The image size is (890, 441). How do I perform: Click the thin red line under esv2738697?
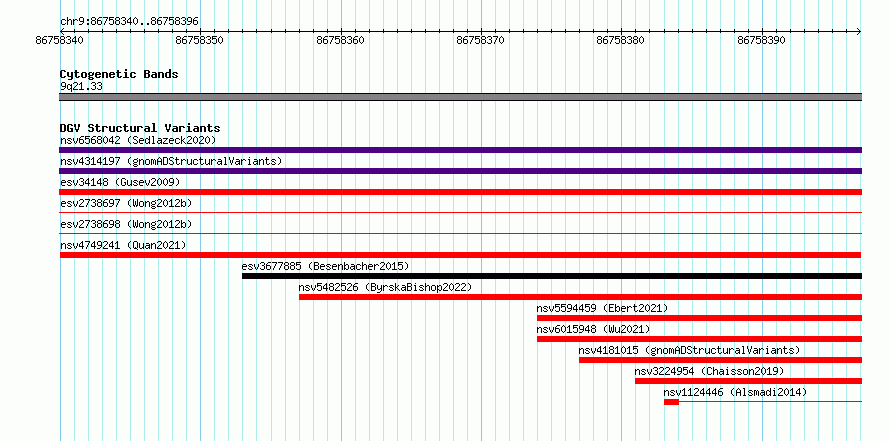click(461, 213)
